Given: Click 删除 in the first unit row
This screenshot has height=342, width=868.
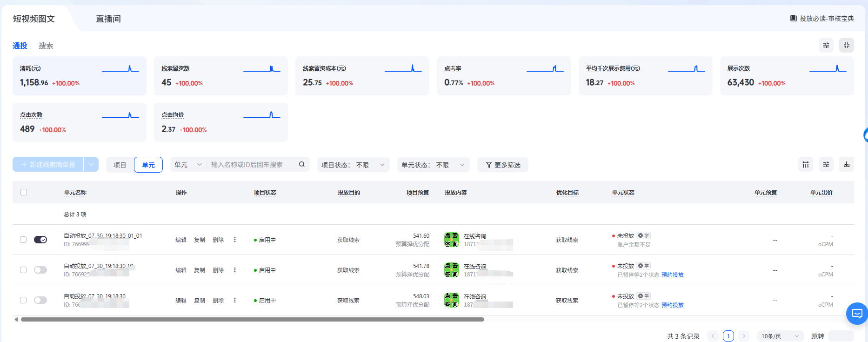Looking at the screenshot, I should (x=218, y=240).
